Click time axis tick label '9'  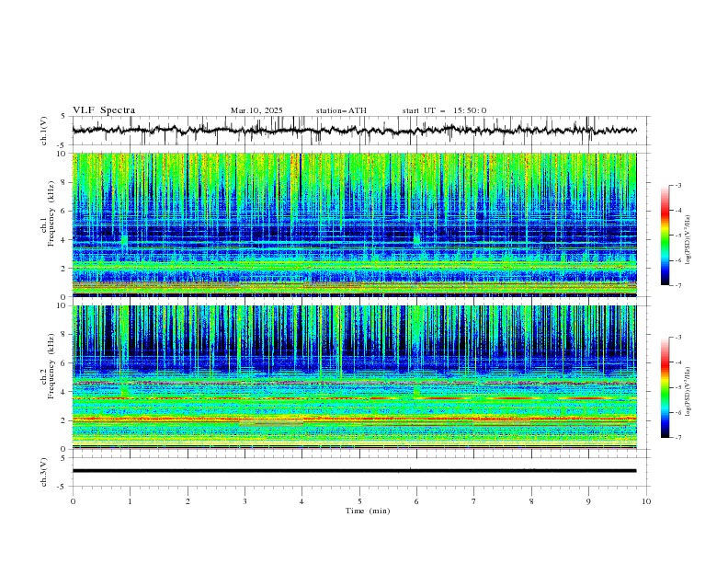(x=588, y=501)
